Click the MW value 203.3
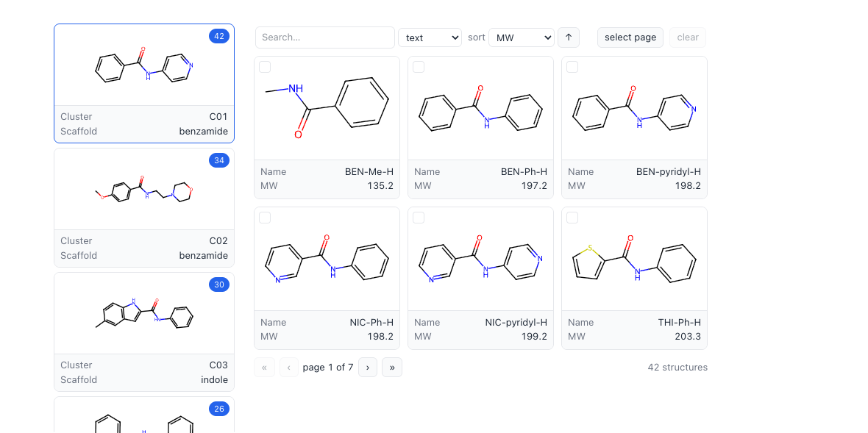The height and width of the screenshot is (433, 868). (x=688, y=336)
